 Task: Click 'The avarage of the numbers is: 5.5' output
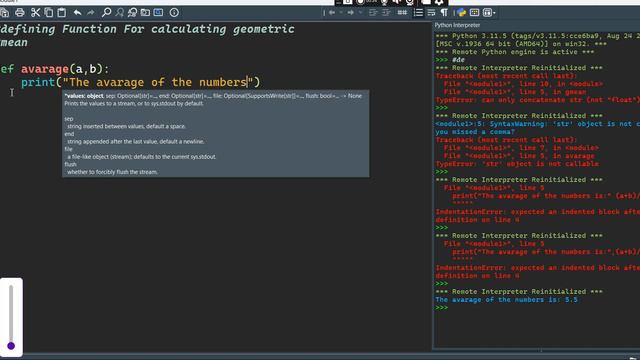click(x=507, y=300)
